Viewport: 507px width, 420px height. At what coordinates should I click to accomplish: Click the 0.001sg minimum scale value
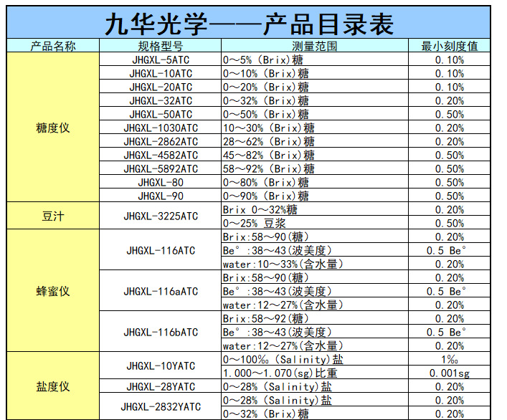450,373
